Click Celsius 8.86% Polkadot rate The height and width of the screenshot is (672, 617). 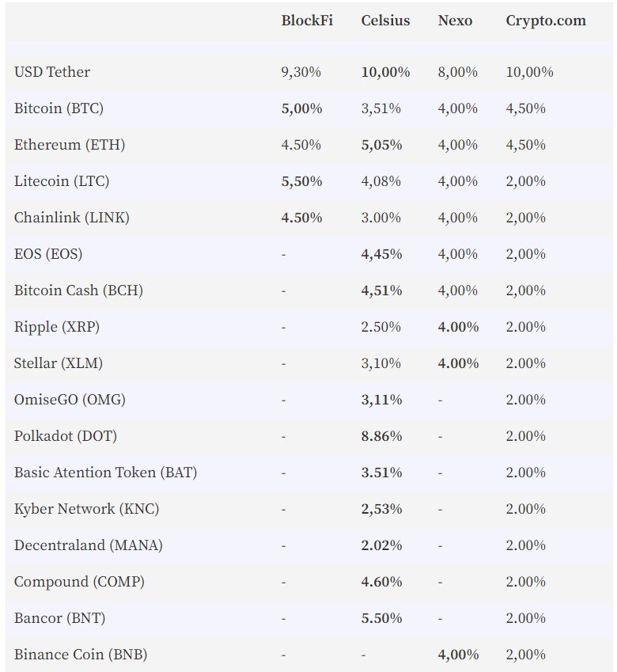pos(381,436)
